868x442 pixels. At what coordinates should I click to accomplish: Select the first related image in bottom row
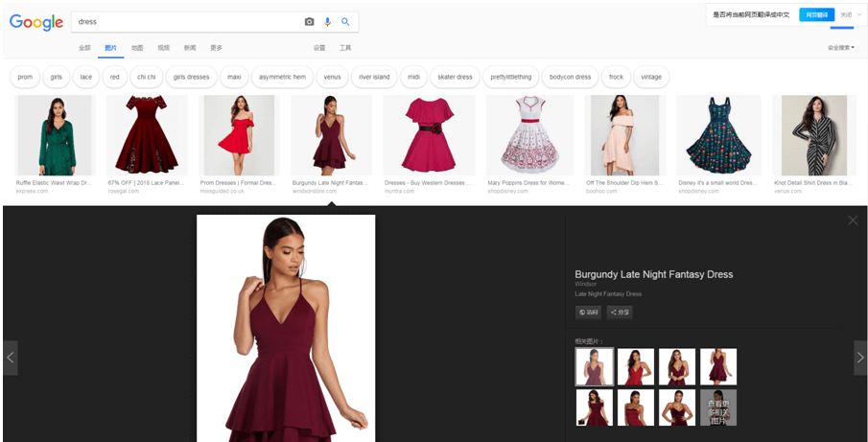[x=595, y=407]
